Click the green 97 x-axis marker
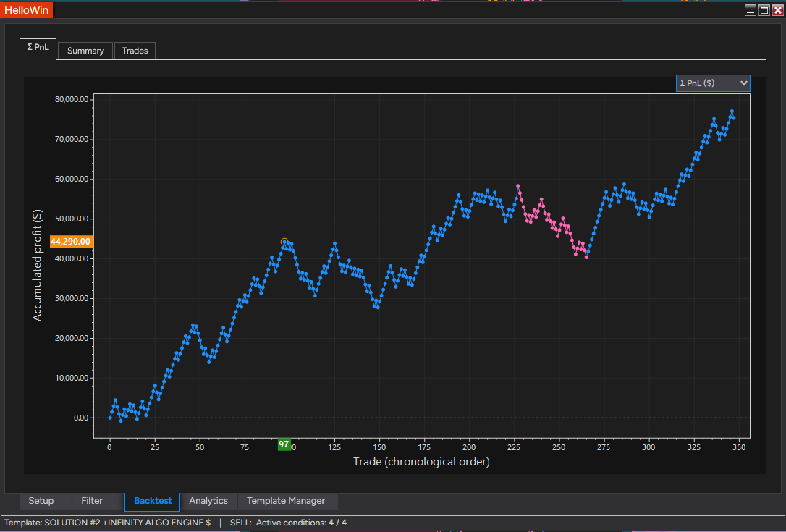The width and height of the screenshot is (786, 532). point(284,444)
